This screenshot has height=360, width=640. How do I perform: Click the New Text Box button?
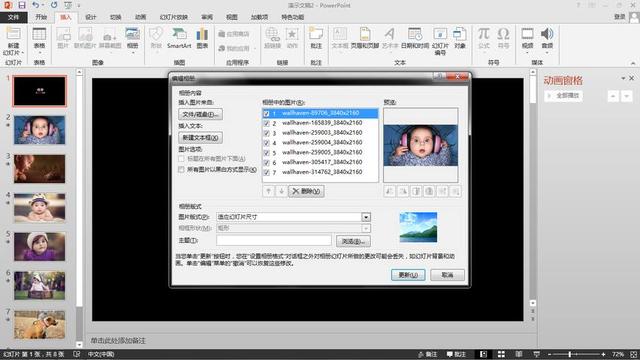point(200,138)
